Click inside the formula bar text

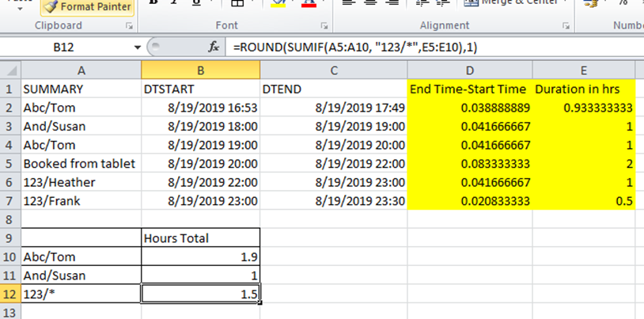355,47
